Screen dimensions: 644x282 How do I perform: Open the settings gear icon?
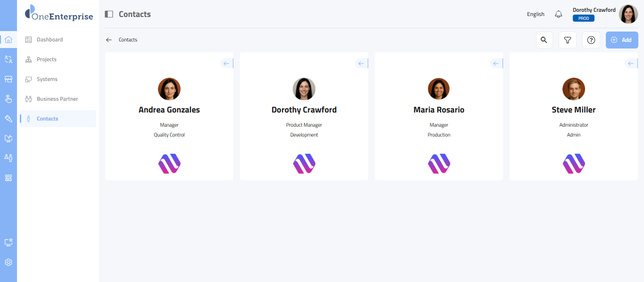pyautogui.click(x=8, y=262)
